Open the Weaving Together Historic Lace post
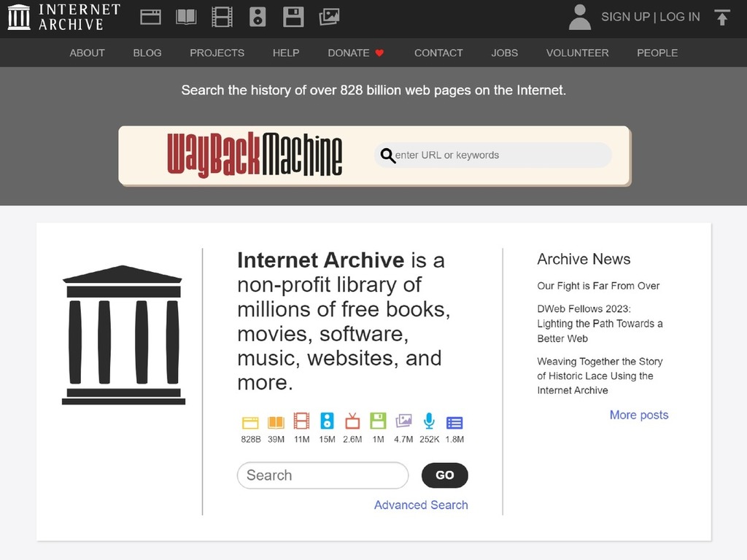Image resolution: width=747 pixels, height=560 pixels. 600,376
